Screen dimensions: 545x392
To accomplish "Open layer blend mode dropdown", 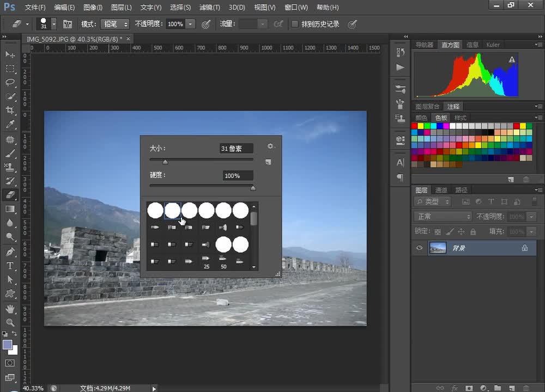I will tap(443, 217).
